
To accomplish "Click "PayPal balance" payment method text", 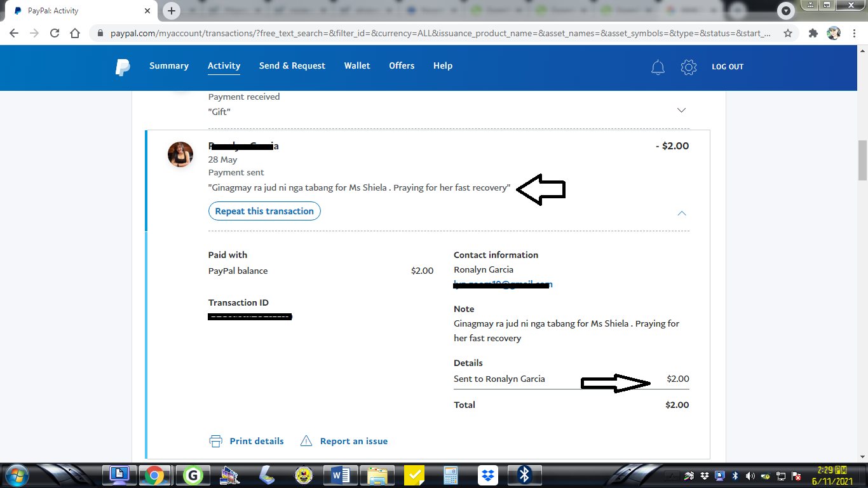I will (238, 271).
